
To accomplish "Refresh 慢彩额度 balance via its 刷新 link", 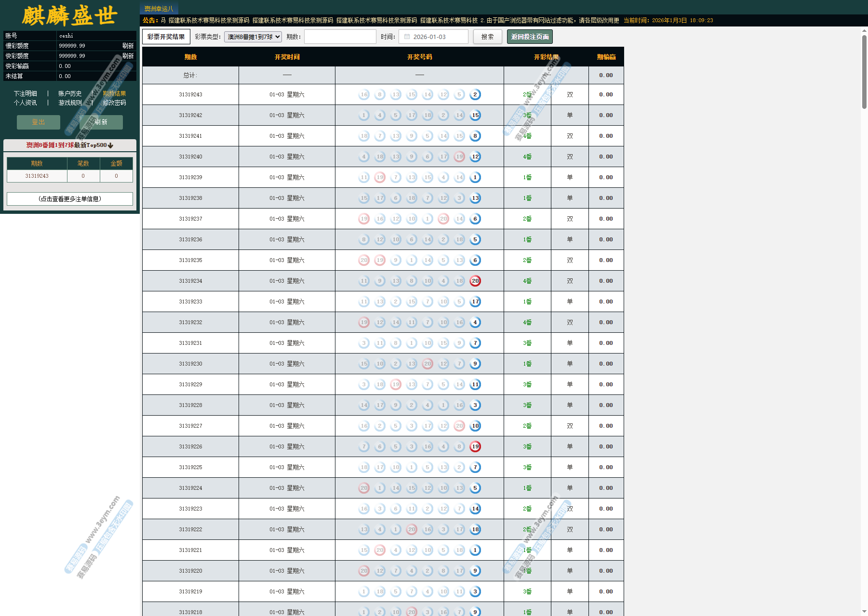I will [128, 46].
